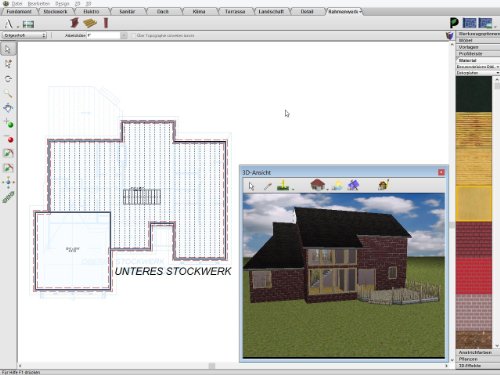Click the sun and sky icon in 3D-Ansicht
The width and height of the screenshot is (500, 375).
click(337, 185)
